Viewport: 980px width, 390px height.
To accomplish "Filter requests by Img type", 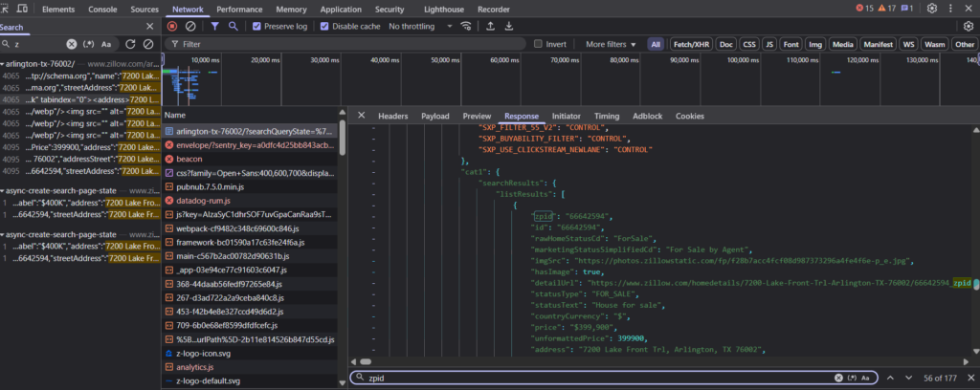I will point(815,44).
